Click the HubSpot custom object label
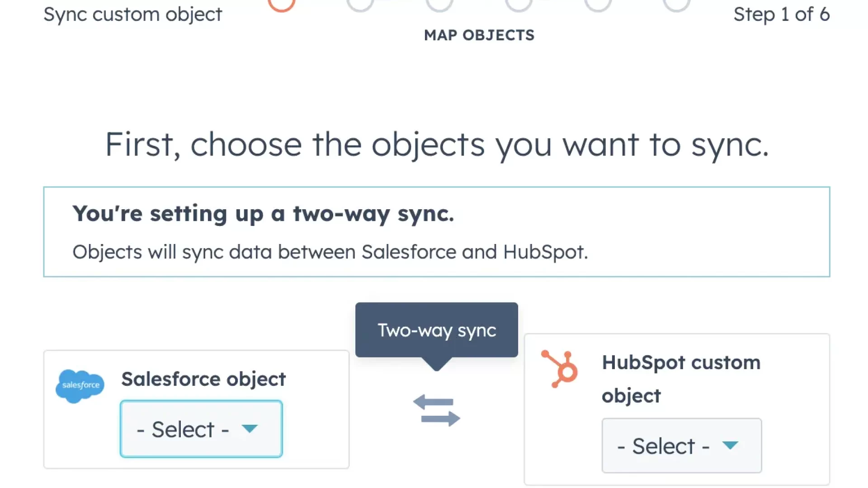Viewport: 868px width, 488px height. pyautogui.click(x=681, y=378)
